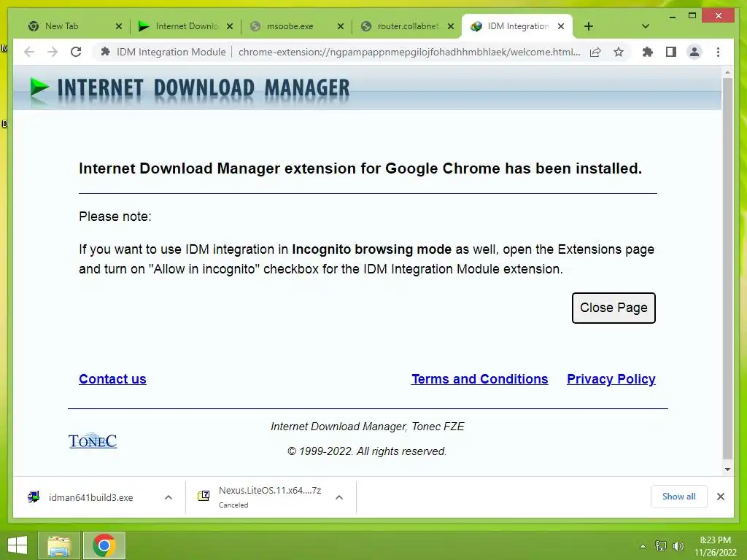
Task: Open the Privacy Policy link
Action: point(611,379)
